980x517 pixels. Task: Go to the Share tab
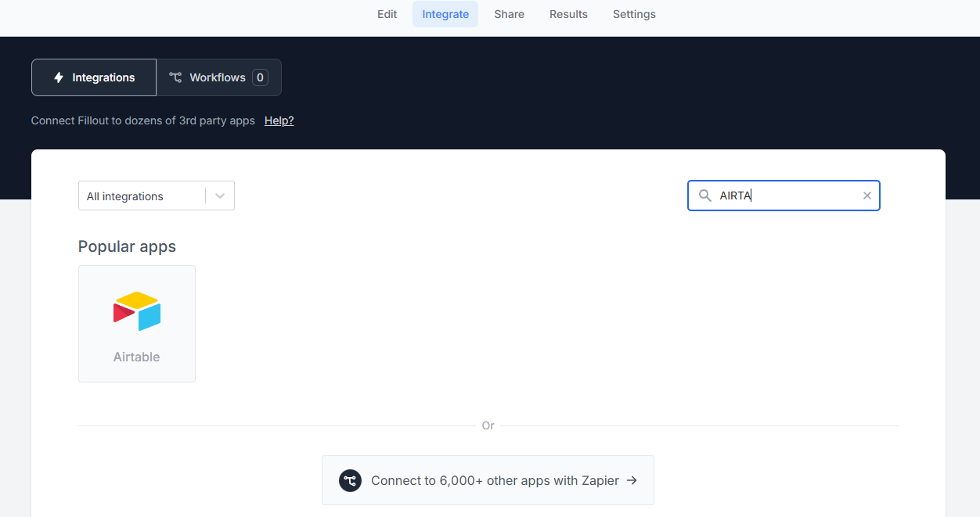[510, 14]
